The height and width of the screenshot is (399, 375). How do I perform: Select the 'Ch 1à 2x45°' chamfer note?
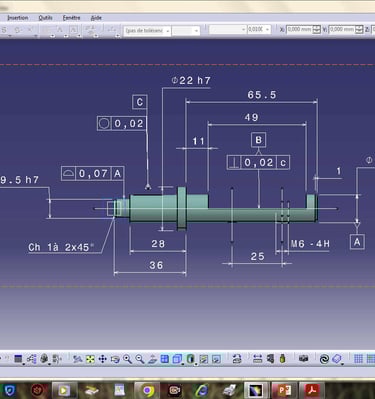pos(61,247)
